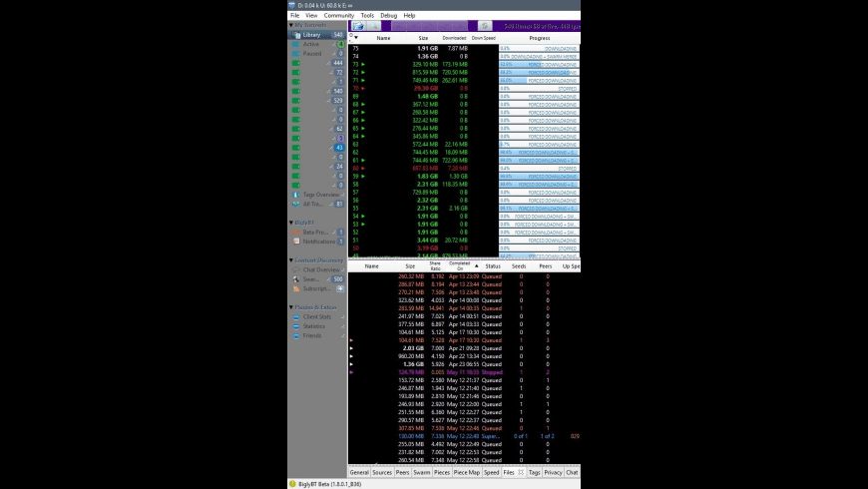Image resolution: width=868 pixels, height=489 pixels.
Task: Click the All Trackers icon
Action: pyautogui.click(x=296, y=204)
